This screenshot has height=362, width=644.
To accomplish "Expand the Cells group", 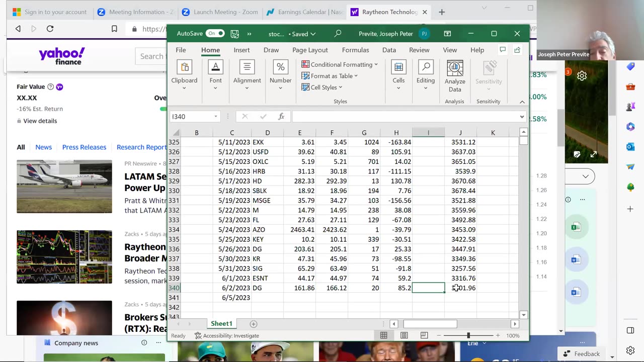I will [398, 75].
